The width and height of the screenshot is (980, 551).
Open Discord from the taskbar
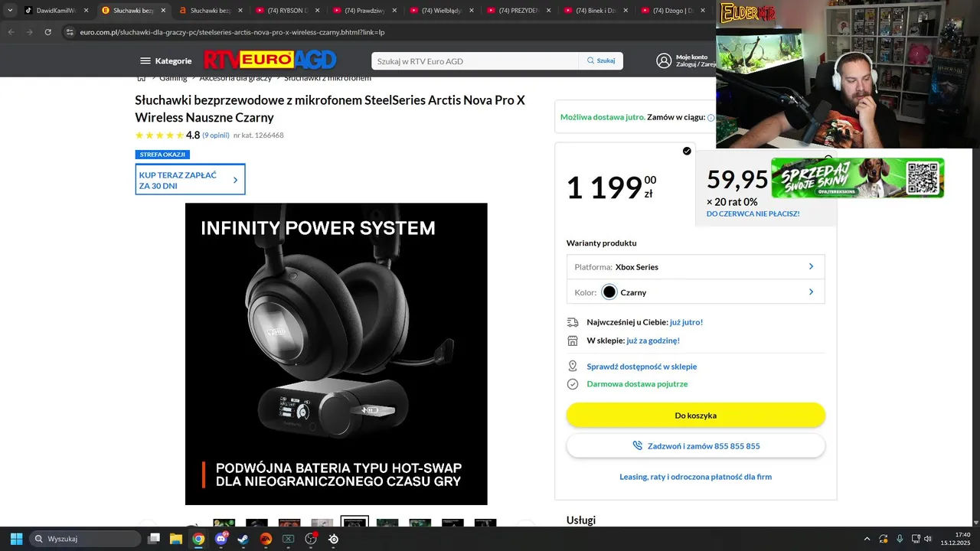point(221,539)
